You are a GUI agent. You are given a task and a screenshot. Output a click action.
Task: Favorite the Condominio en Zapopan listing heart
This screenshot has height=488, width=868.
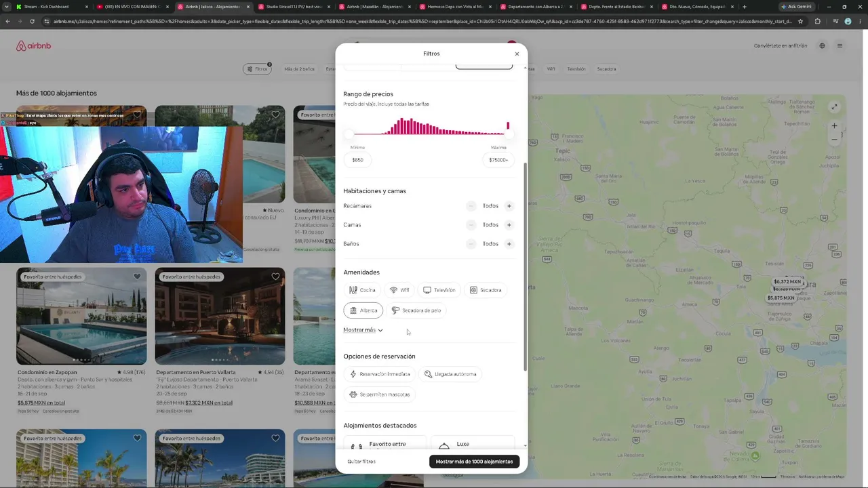137,277
